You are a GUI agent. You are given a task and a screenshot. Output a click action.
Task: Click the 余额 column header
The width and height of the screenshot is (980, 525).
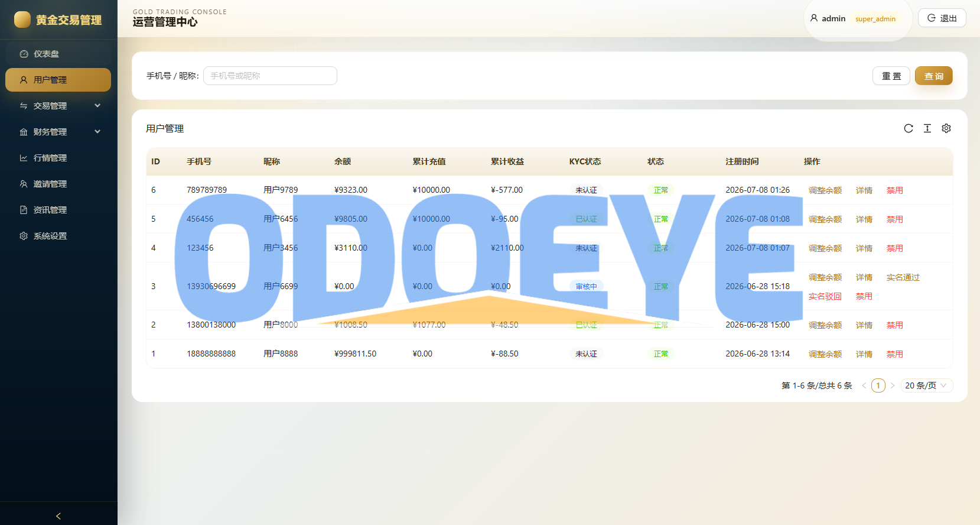point(343,161)
